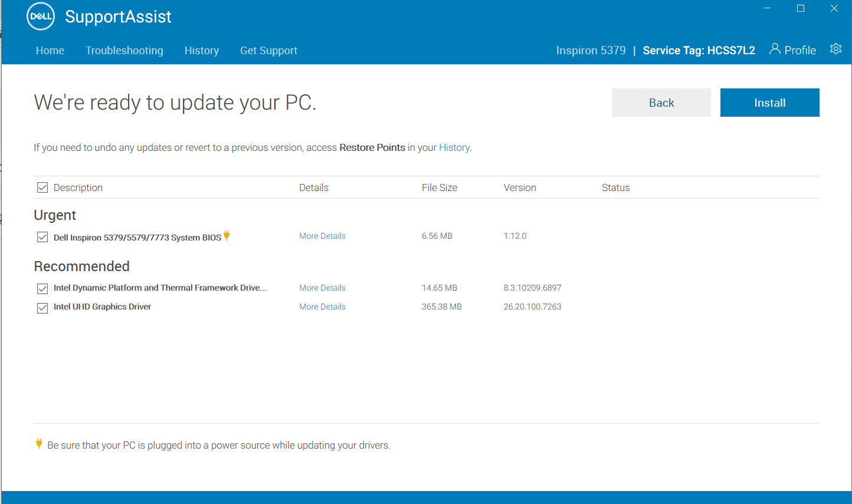Uncheck Dell Inspiron System BIOS update
This screenshot has height=504, width=852.
[x=42, y=237]
